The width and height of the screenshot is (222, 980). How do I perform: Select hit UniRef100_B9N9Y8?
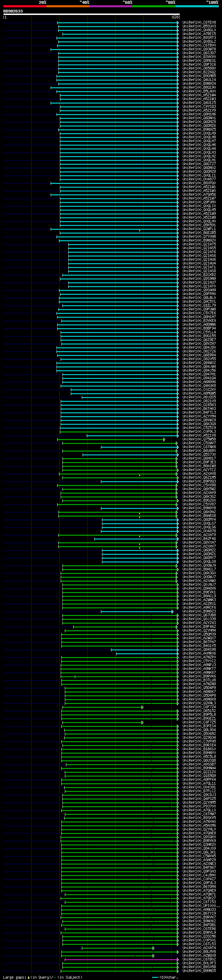point(199,508)
